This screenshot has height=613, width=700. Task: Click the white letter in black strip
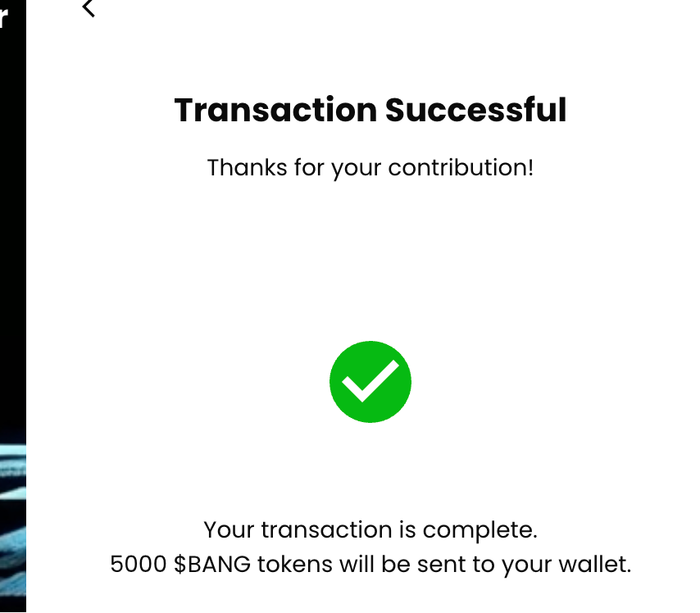click(4, 18)
